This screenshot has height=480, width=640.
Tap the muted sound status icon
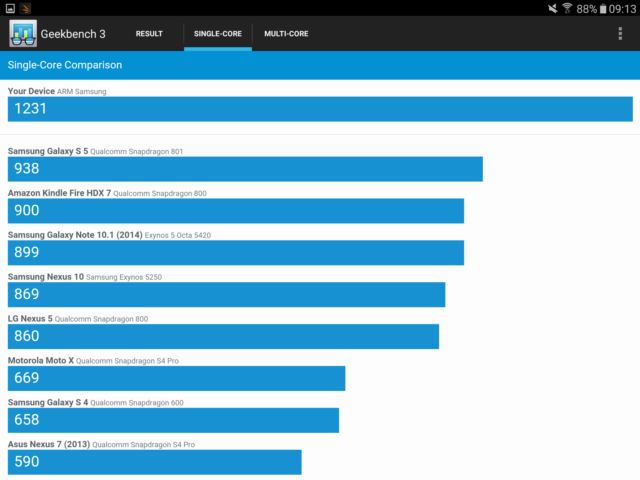pyautogui.click(x=553, y=8)
